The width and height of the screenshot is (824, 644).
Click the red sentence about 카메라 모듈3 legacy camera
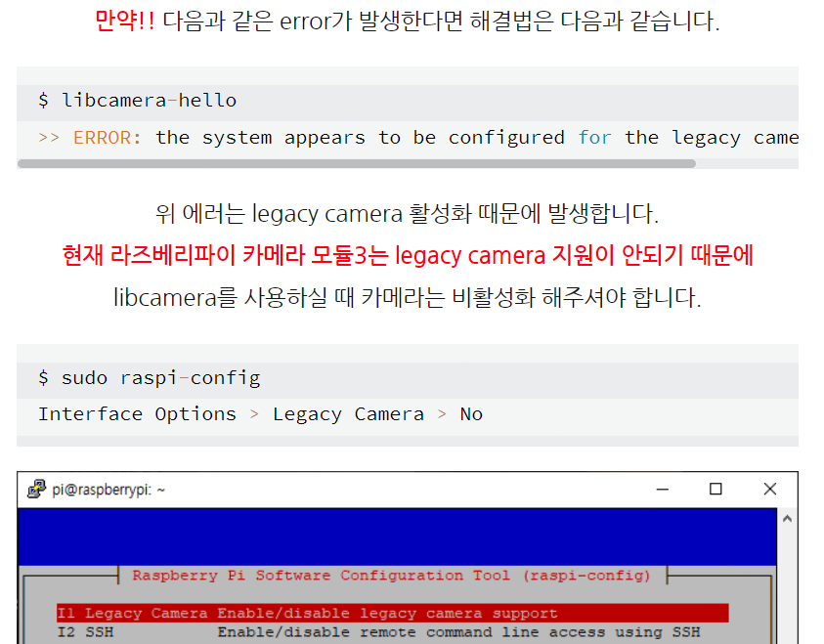coord(408,256)
